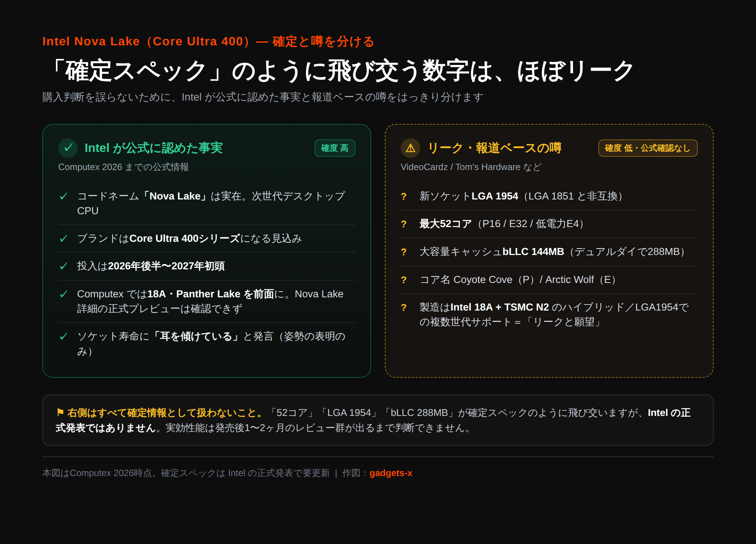756x544 pixels.
Task: Click the warning text 右側はすべて確定情報として扱わないこと
Action: [x=166, y=413]
